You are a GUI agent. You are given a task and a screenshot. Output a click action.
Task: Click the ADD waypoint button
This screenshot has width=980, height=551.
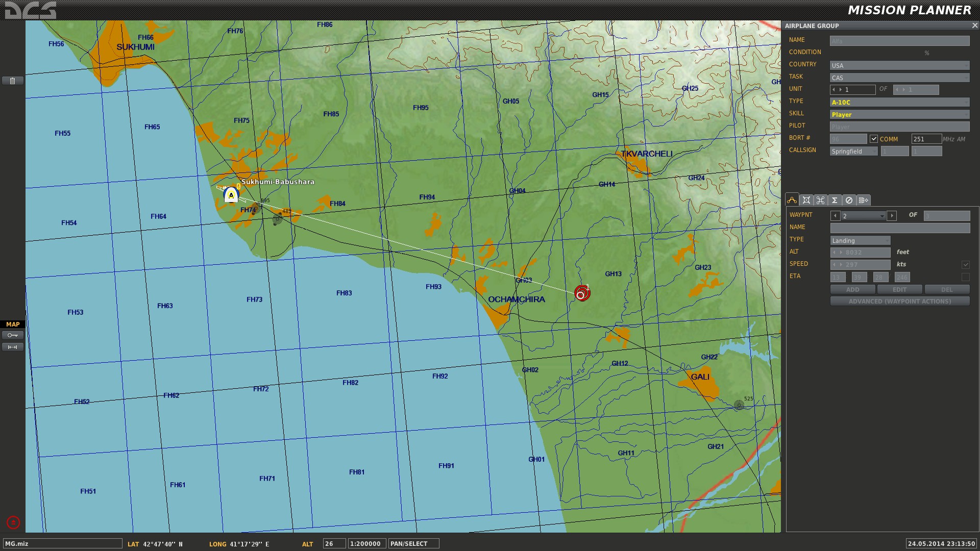853,289
